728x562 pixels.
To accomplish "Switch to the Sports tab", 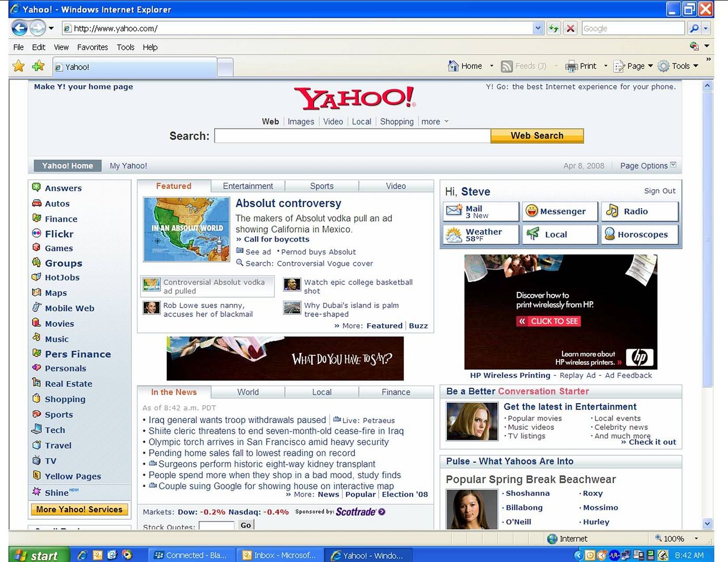I will [x=322, y=186].
